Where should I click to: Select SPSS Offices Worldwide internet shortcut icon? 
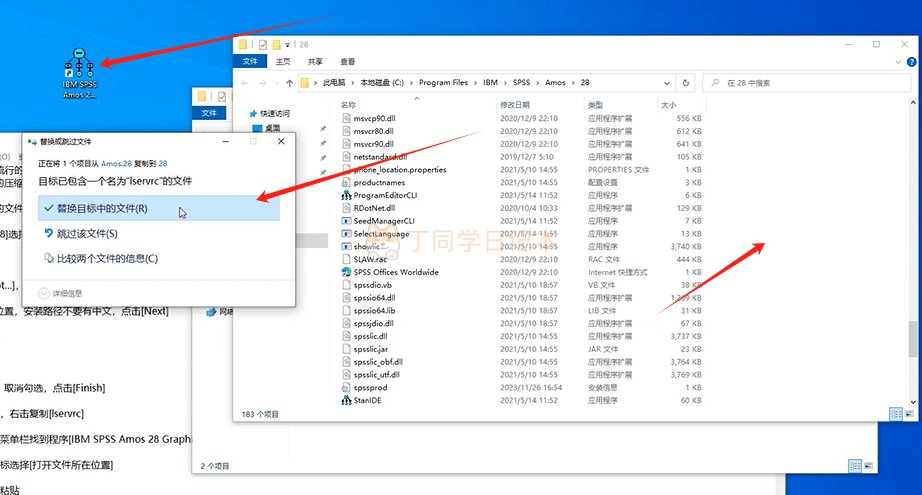[346, 272]
